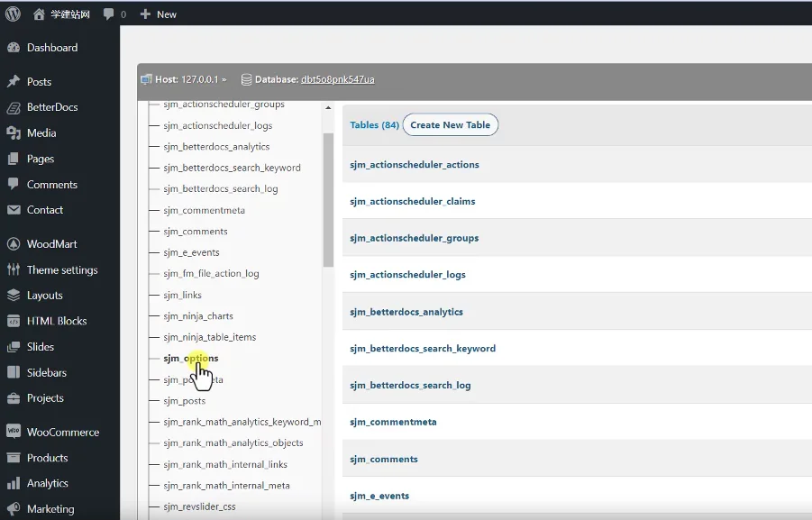Click the Posts pushpin icon
This screenshot has width=812, height=520.
(14, 81)
